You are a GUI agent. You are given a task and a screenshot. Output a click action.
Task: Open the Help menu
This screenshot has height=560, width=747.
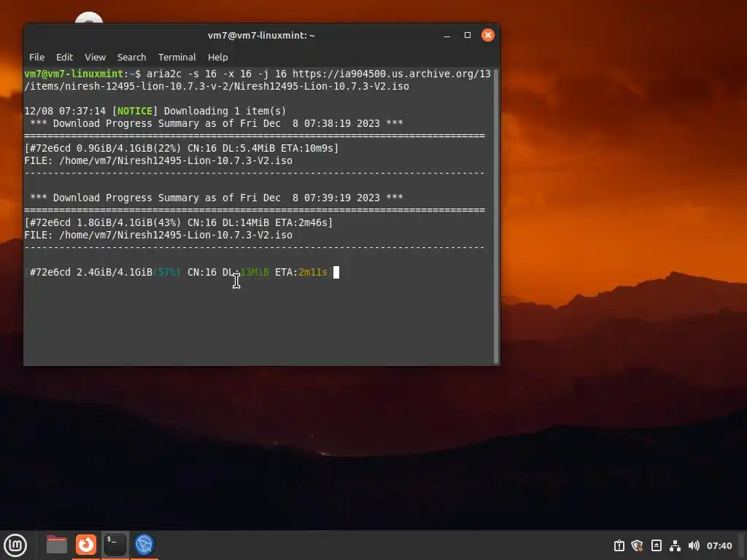(x=217, y=57)
